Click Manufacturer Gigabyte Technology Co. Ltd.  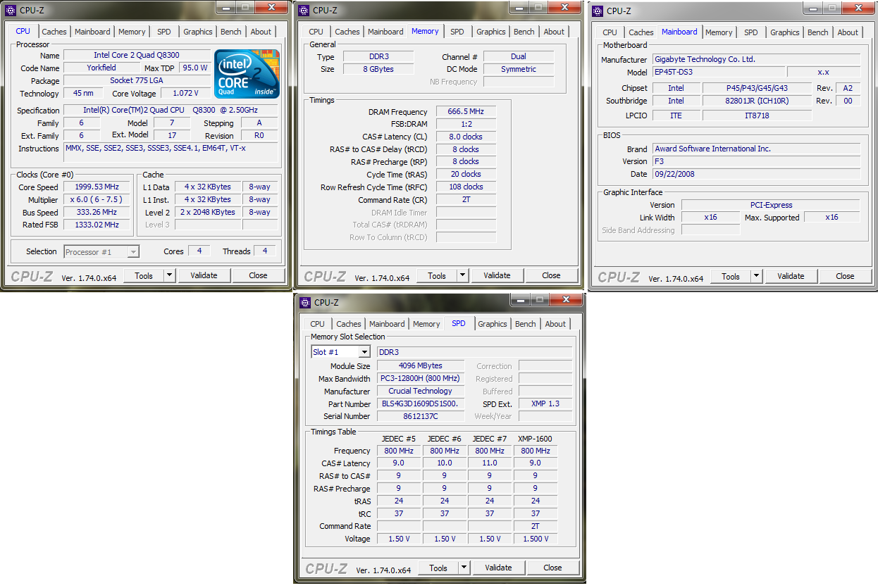click(x=755, y=60)
